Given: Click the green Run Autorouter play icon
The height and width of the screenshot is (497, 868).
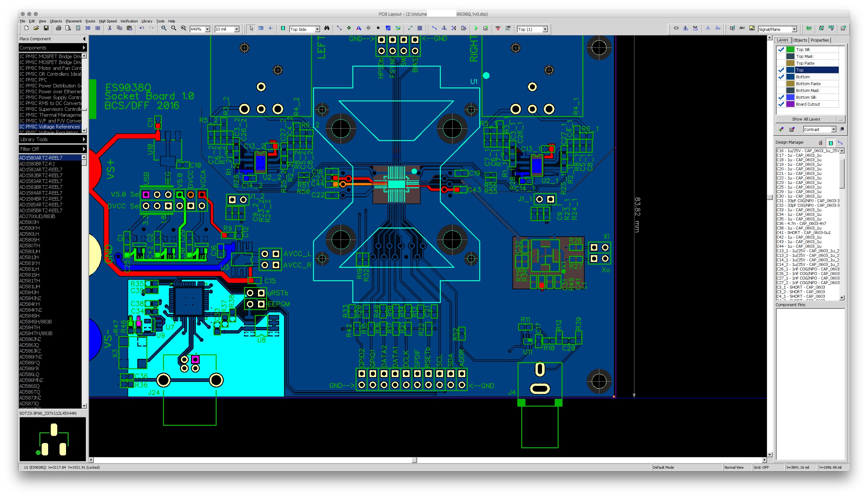Looking at the screenshot, I should point(476,29).
